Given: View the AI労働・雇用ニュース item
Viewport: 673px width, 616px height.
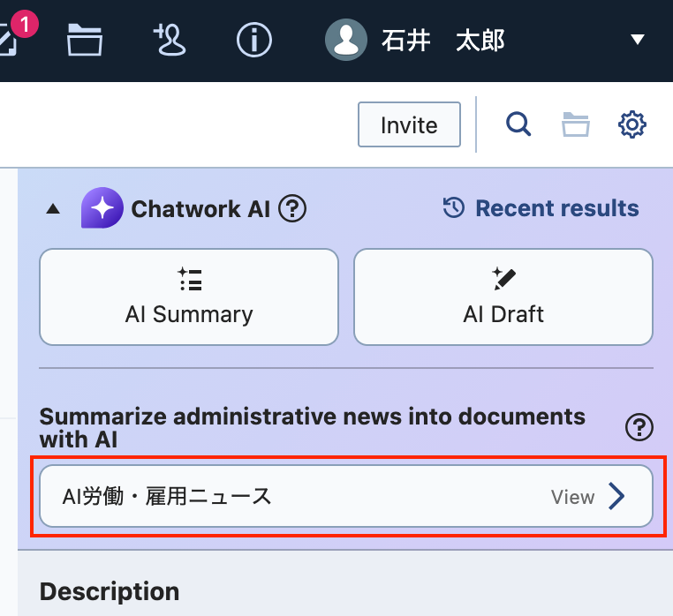Looking at the screenshot, I should click(x=346, y=496).
